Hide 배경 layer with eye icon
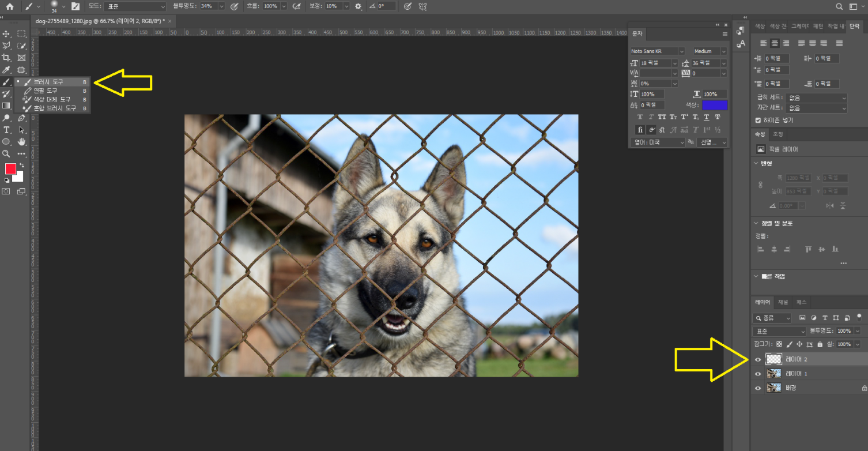This screenshot has height=451, width=868. 758,388
